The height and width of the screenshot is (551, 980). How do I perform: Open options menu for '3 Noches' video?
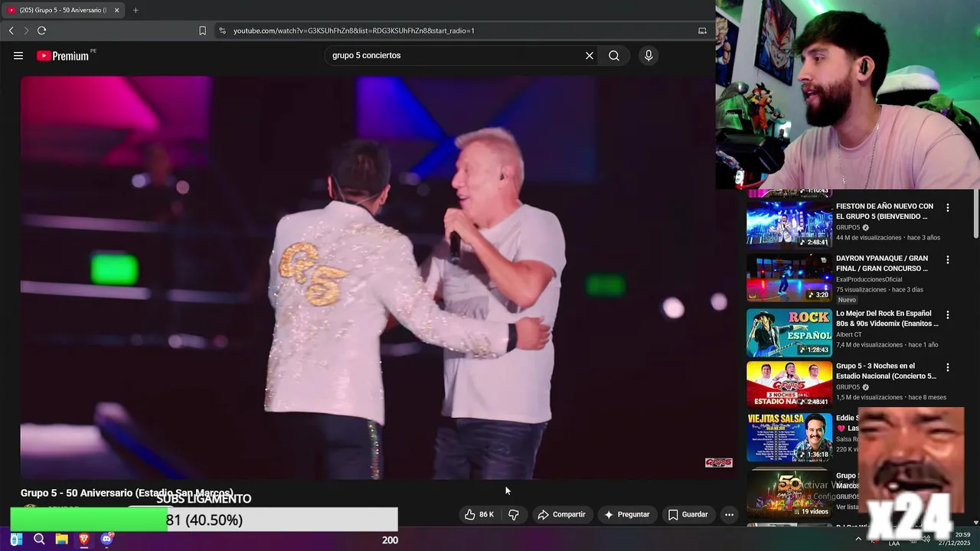click(948, 367)
